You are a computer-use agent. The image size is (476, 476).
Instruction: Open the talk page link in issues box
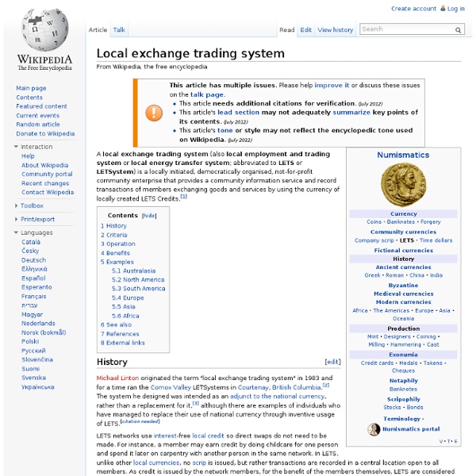(207, 94)
